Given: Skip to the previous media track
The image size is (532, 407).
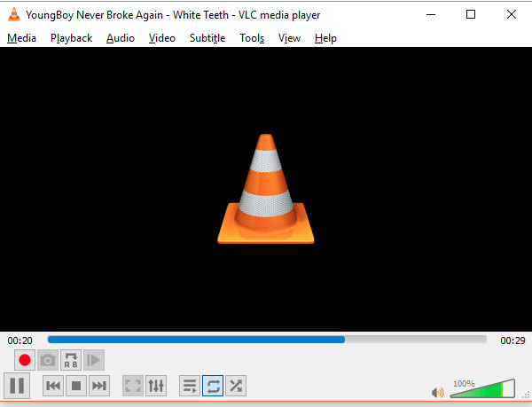Looking at the screenshot, I should tap(53, 386).
